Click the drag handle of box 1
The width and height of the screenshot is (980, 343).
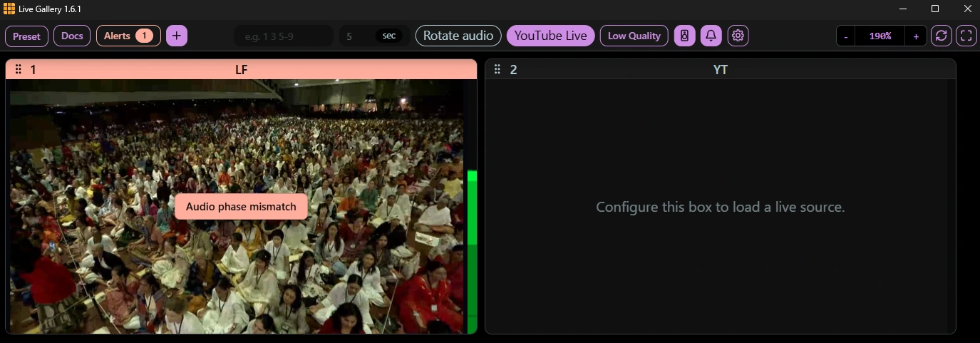click(x=19, y=69)
